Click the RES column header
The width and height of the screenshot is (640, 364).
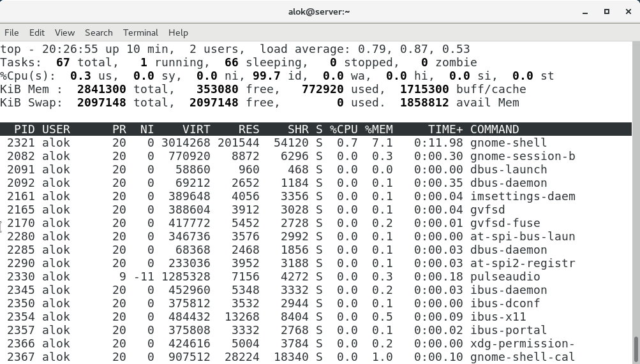click(x=249, y=129)
